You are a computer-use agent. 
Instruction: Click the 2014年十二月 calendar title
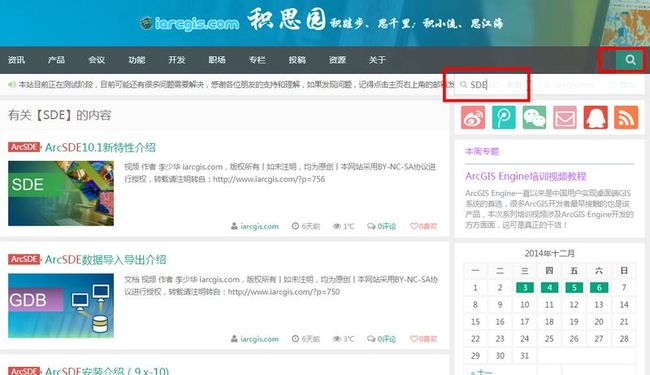coord(550,253)
